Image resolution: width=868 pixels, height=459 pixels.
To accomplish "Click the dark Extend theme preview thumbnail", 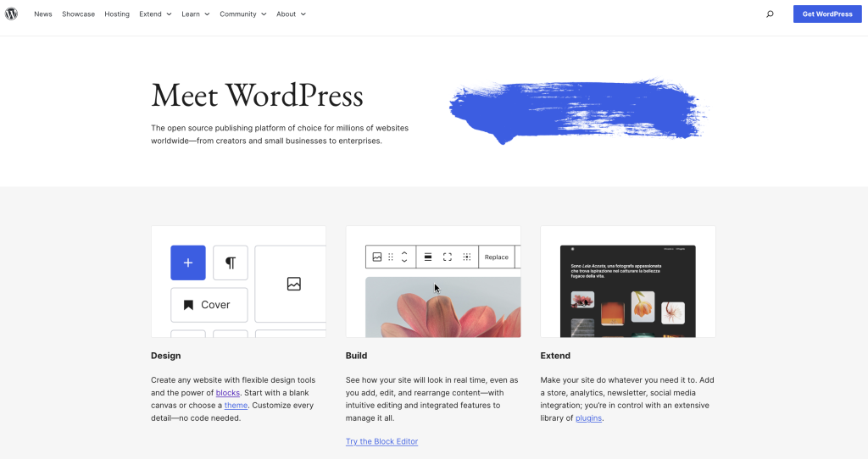I will [x=628, y=291].
